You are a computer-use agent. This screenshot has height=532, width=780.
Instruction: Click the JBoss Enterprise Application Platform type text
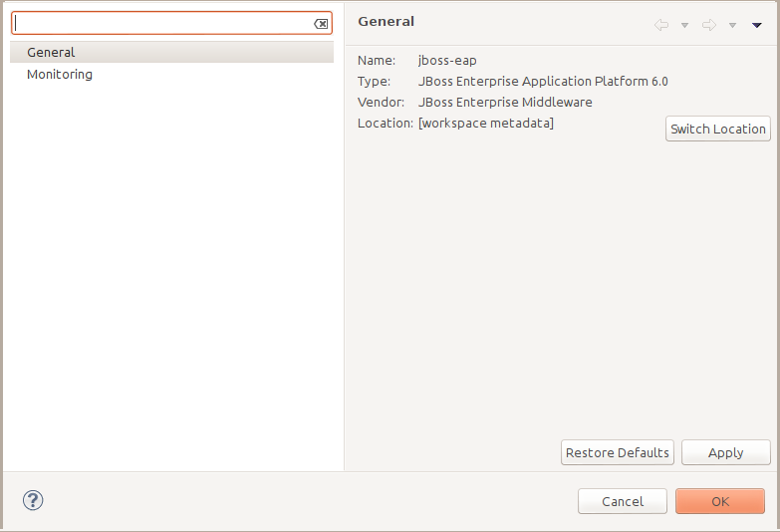(x=543, y=81)
